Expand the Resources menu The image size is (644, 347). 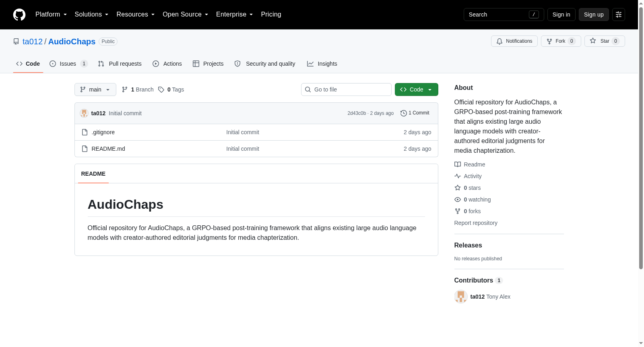pyautogui.click(x=136, y=15)
